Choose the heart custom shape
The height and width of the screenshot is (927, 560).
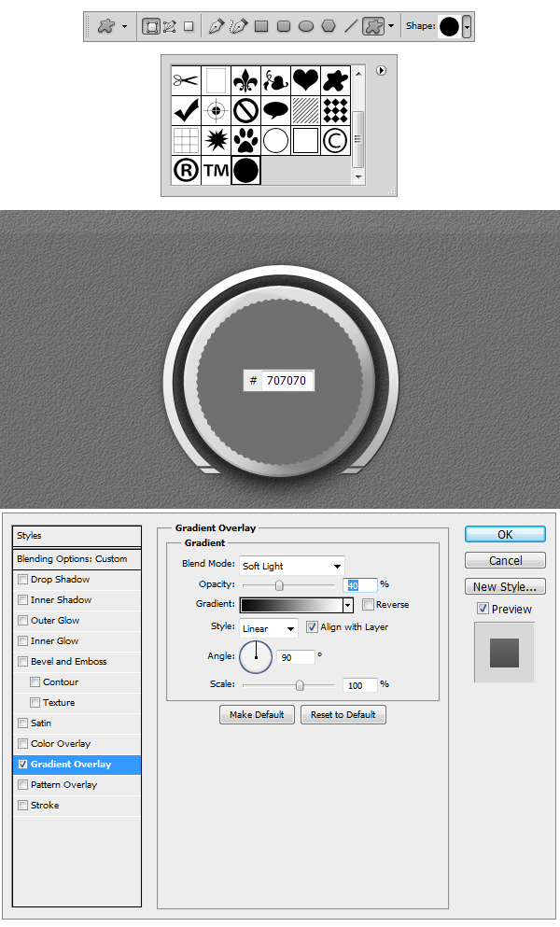pyautogui.click(x=306, y=79)
